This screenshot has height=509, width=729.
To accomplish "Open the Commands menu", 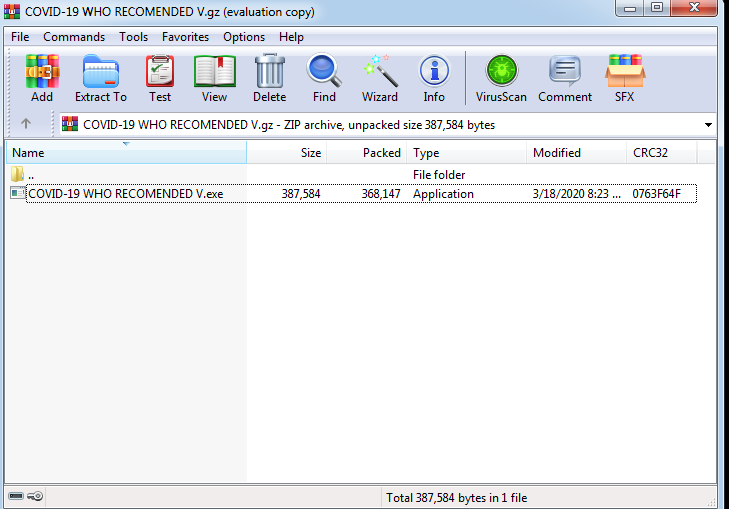I will [74, 37].
